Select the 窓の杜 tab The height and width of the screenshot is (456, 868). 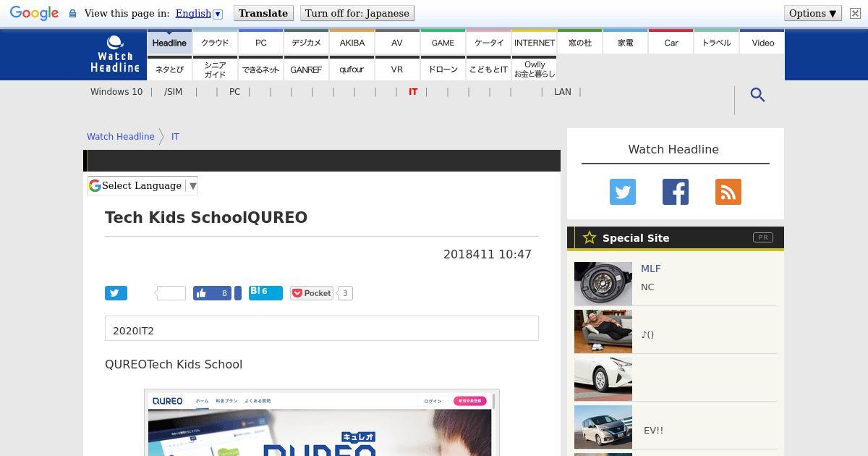[x=579, y=42]
